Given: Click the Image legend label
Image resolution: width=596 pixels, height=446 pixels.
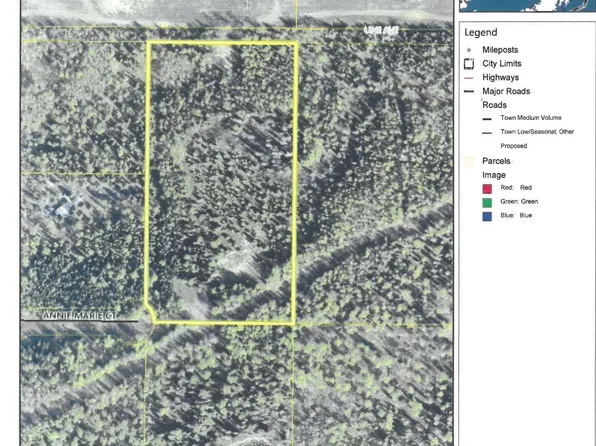Looking at the screenshot, I should click(x=494, y=175).
